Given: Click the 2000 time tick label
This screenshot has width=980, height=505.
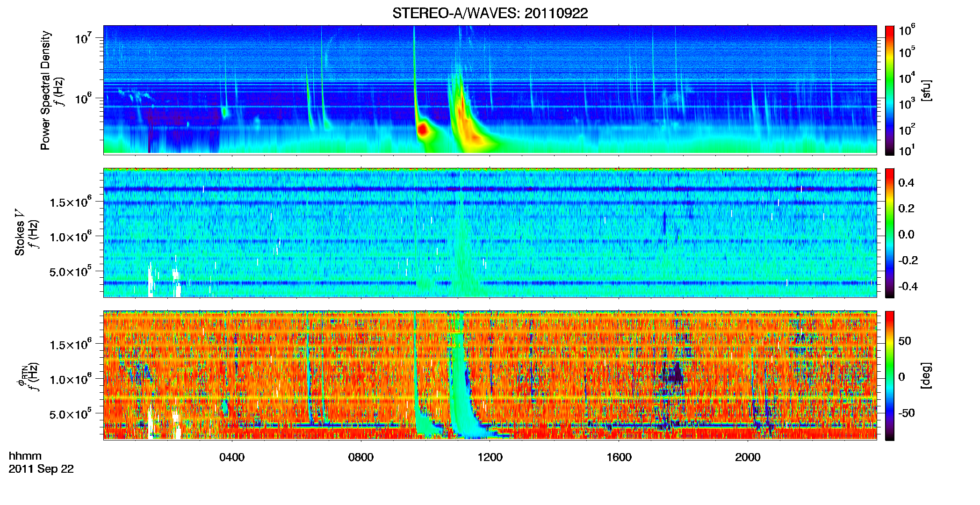Looking at the screenshot, I should tap(748, 457).
